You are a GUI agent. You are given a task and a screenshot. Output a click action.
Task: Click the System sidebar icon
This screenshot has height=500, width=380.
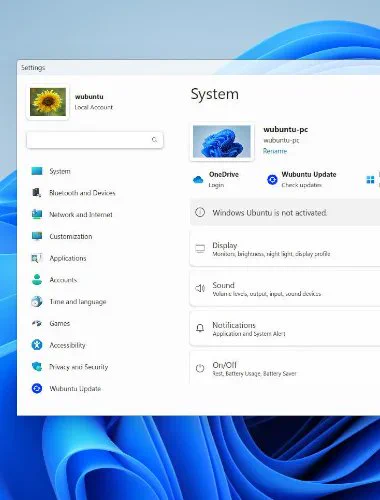[x=37, y=171]
